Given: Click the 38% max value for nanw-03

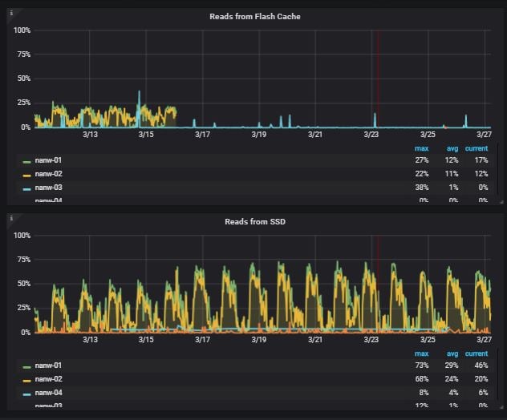Looking at the screenshot, I should [x=422, y=188].
